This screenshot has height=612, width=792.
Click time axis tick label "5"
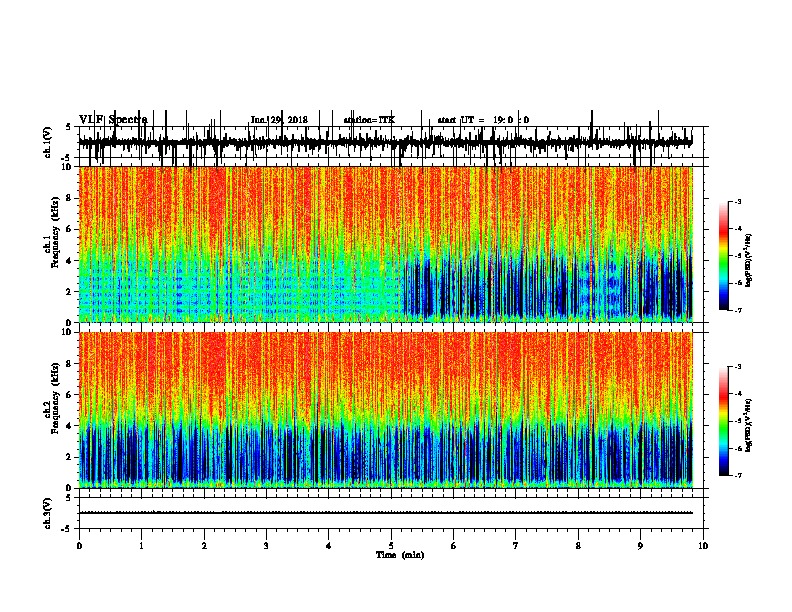391,546
